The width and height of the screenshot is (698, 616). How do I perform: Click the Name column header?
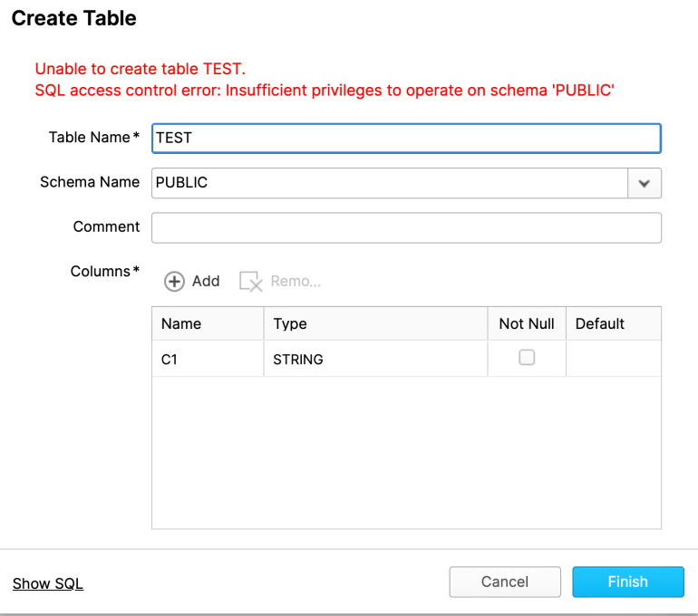tap(208, 323)
